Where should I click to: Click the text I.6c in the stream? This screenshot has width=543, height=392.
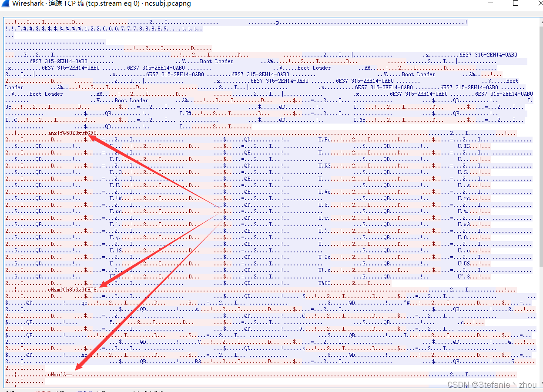click(359, 120)
